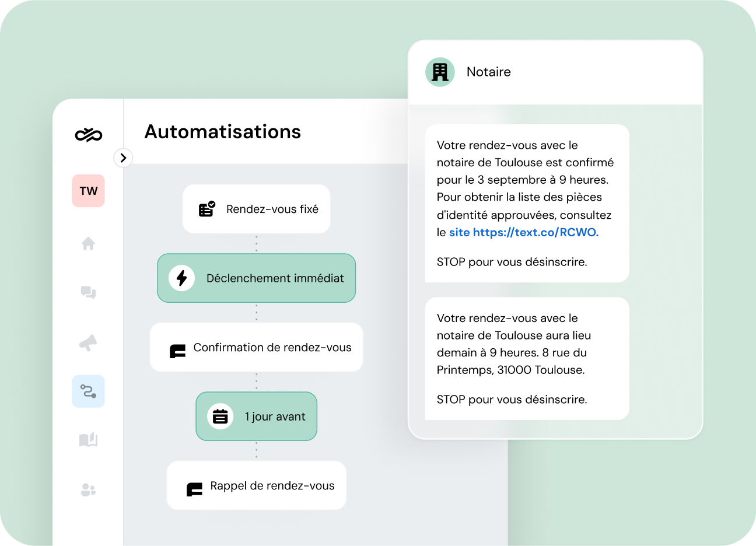Image resolution: width=756 pixels, height=546 pixels.
Task: Select the Rendez-vous fixé trigger node
Action: [257, 209]
